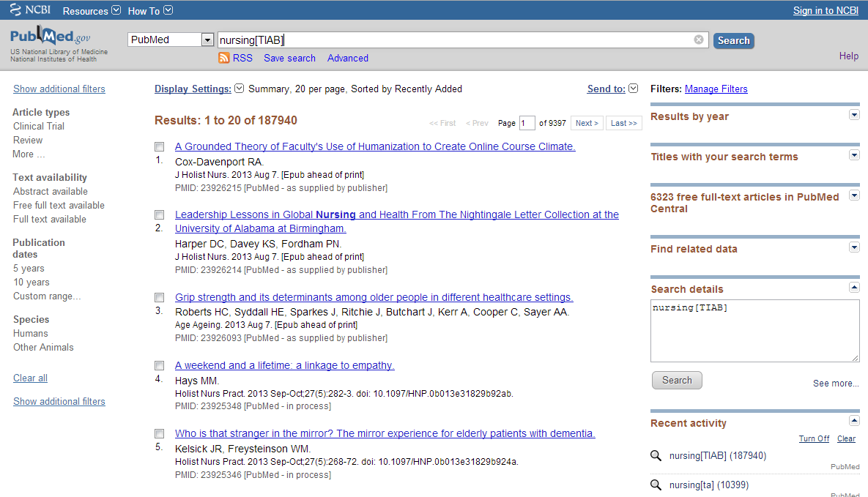
Task: Tick checkbox for result 4 weekend and lifetime article
Action: [x=160, y=366]
